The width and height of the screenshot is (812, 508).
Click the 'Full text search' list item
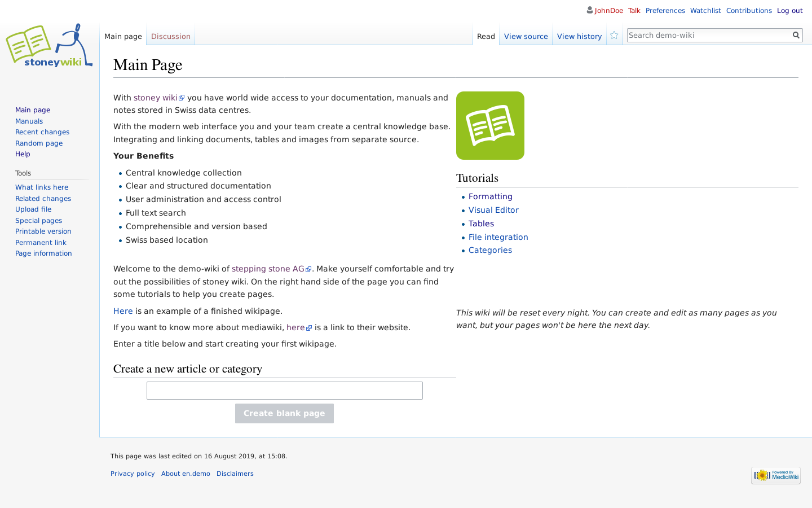click(x=156, y=213)
